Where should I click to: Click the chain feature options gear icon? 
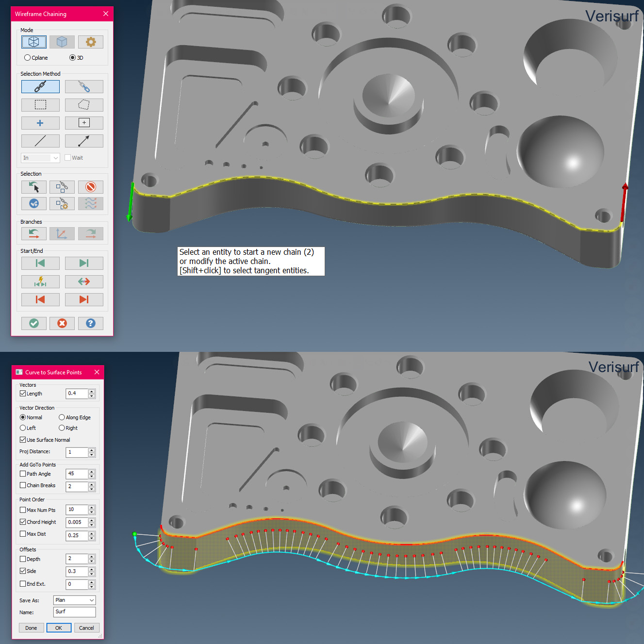[x=62, y=203]
